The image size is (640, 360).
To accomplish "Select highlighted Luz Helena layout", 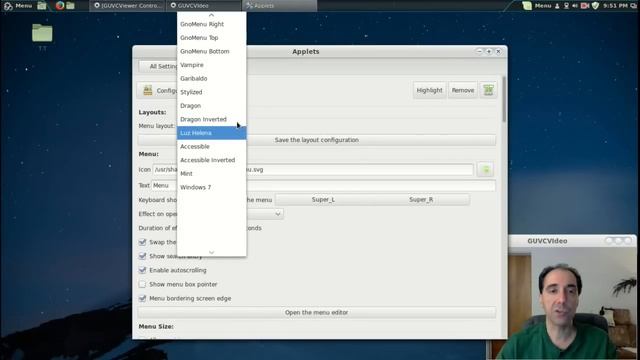I will tap(211, 133).
